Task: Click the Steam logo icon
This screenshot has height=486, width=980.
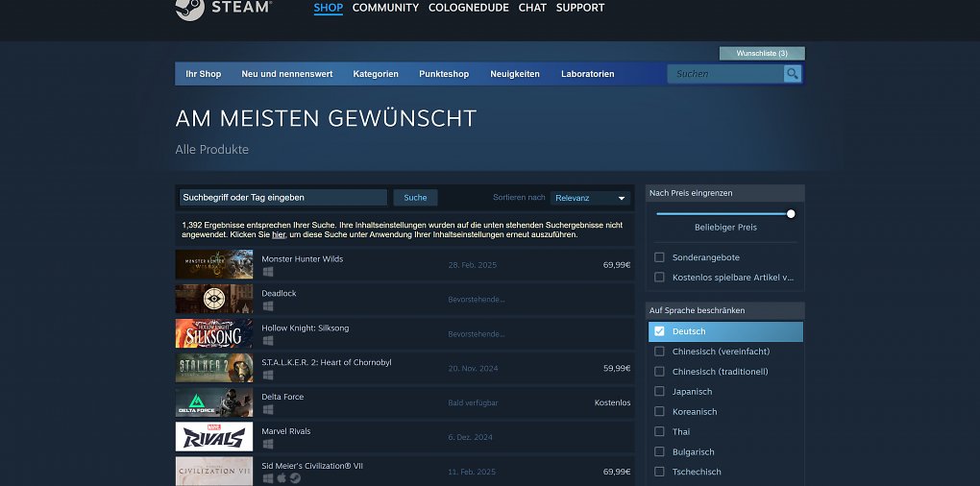Action: coord(190,9)
